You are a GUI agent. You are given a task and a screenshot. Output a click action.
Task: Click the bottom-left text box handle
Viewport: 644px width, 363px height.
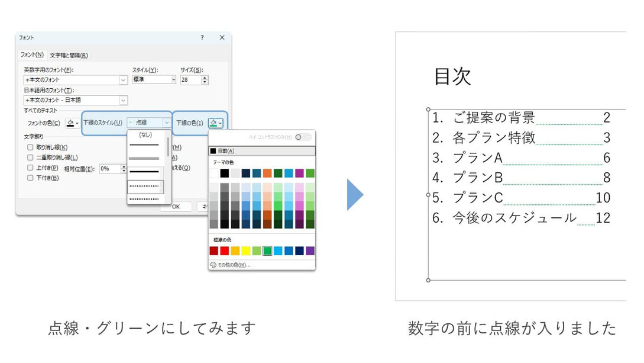(428, 280)
